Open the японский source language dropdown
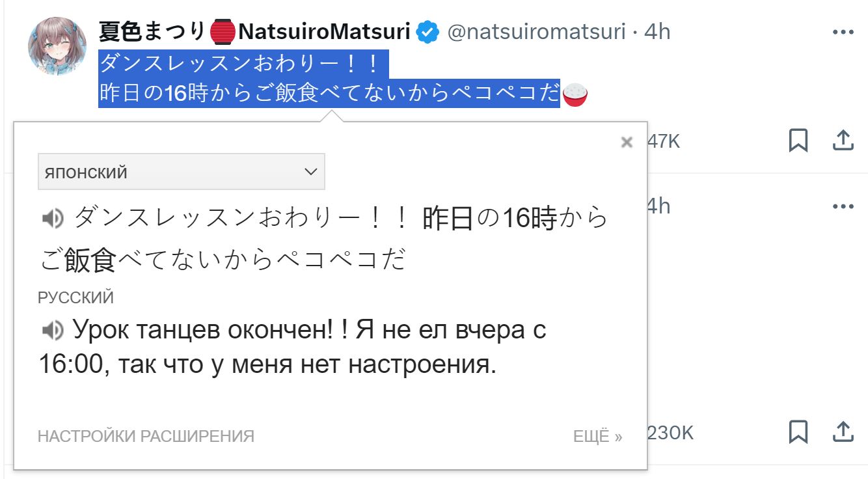The width and height of the screenshot is (868, 479). pos(182,172)
